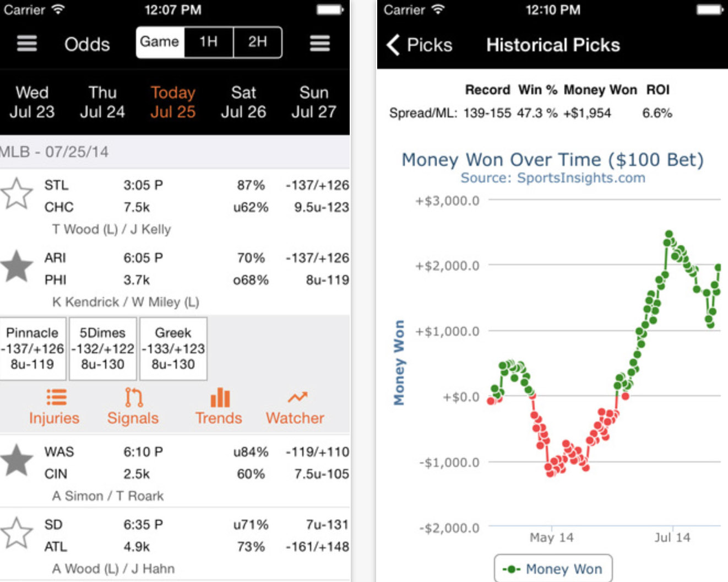Tap the 5Dimes sportsbook odds box
This screenshot has height=582, width=728.
pos(103,348)
